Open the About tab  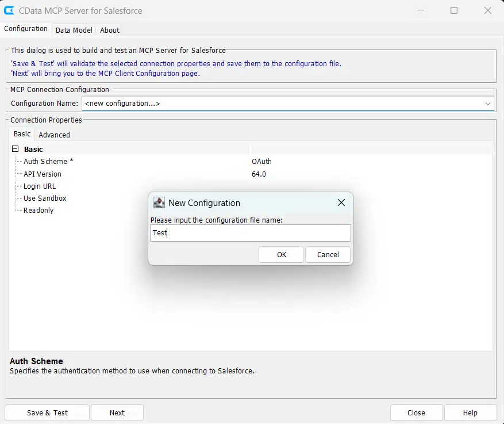point(110,30)
